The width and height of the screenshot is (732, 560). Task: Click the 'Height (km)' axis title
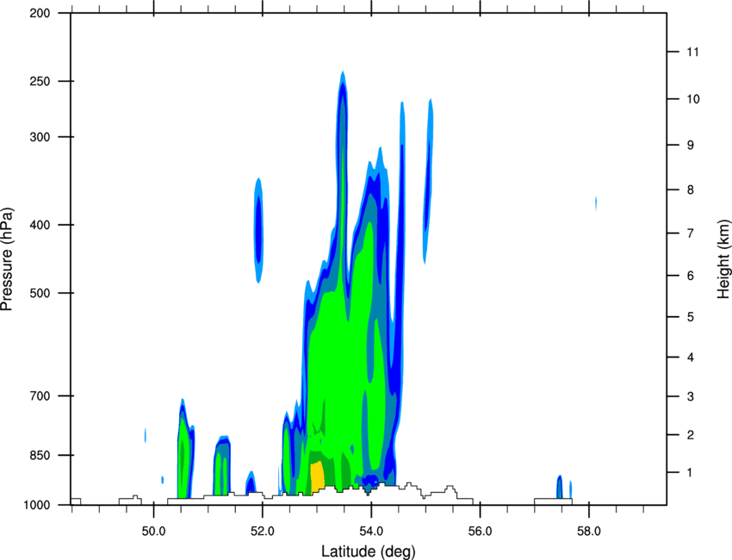pos(723,259)
